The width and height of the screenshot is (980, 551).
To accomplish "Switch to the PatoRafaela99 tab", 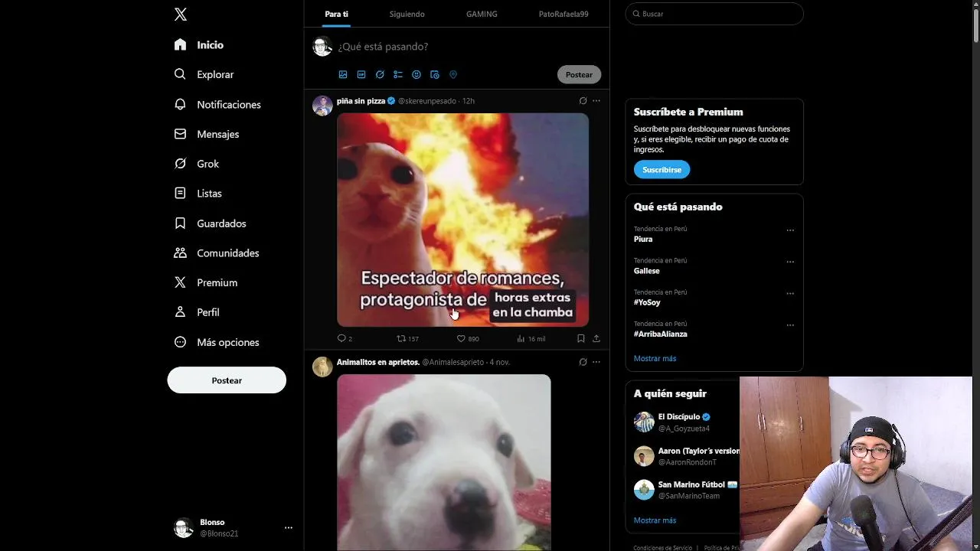I will (x=563, y=14).
